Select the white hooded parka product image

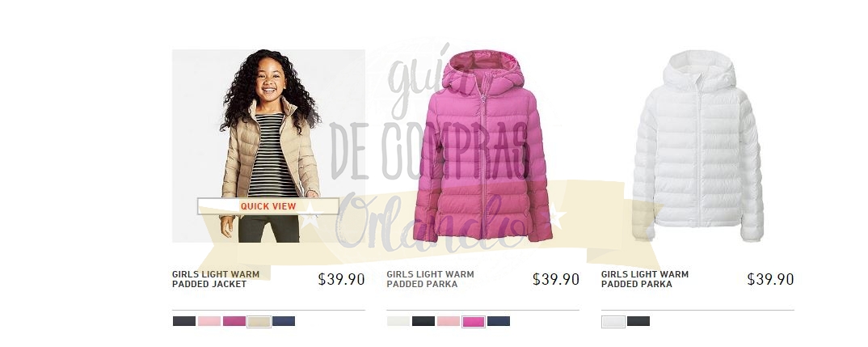[x=697, y=146]
